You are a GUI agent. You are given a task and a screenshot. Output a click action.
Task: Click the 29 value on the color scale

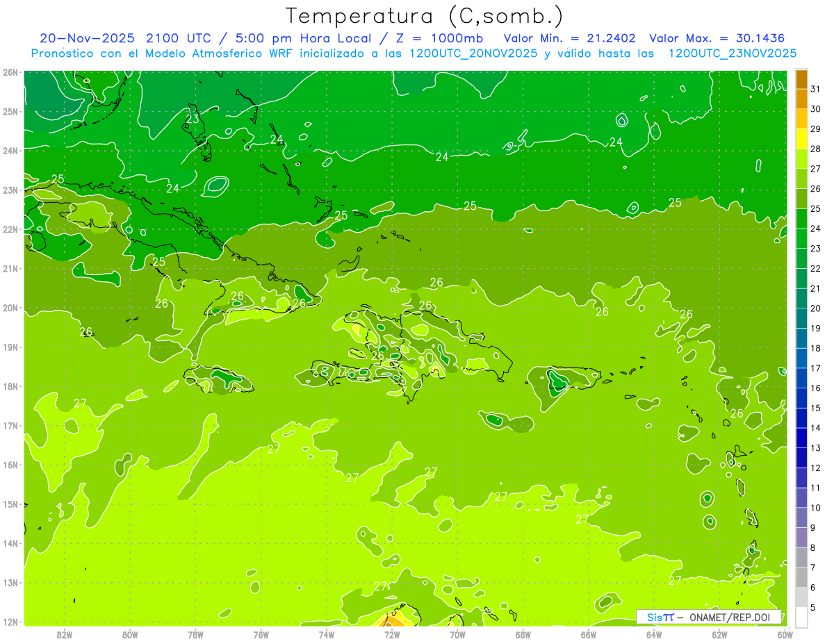coord(815,129)
